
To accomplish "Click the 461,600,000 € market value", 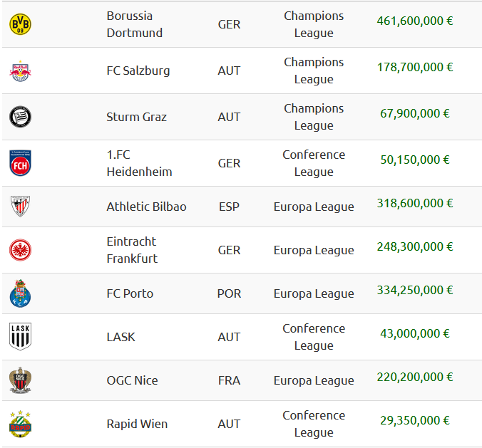I will click(x=415, y=21).
